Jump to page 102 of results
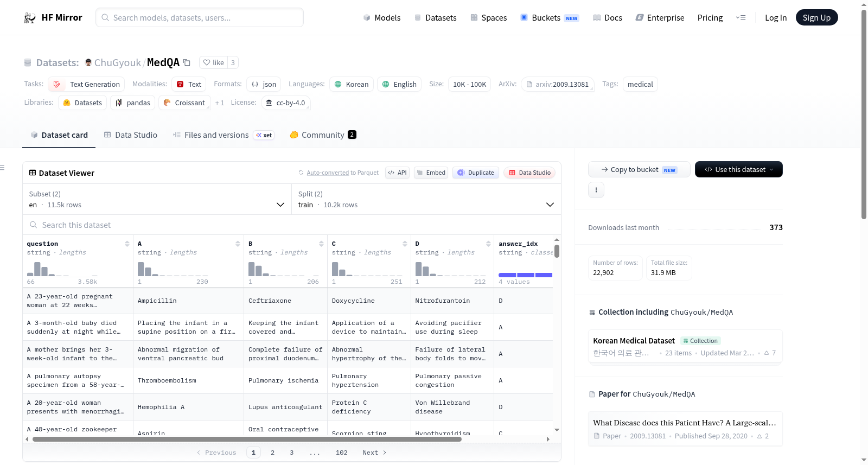The width and height of the screenshot is (868, 465). click(x=342, y=453)
